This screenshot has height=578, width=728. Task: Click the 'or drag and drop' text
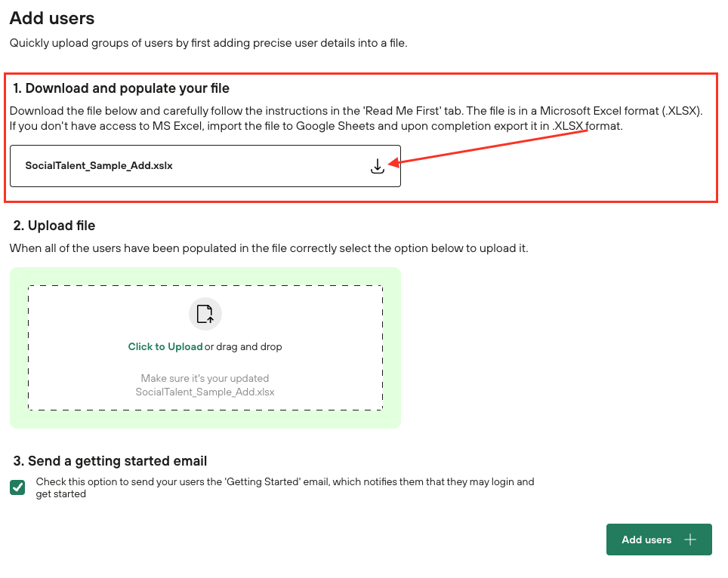pyautogui.click(x=243, y=347)
